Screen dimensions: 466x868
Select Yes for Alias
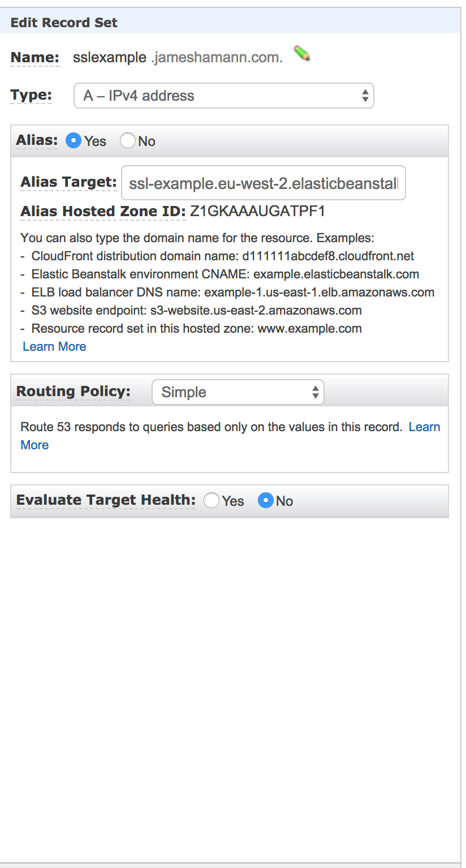pyautogui.click(x=73, y=140)
